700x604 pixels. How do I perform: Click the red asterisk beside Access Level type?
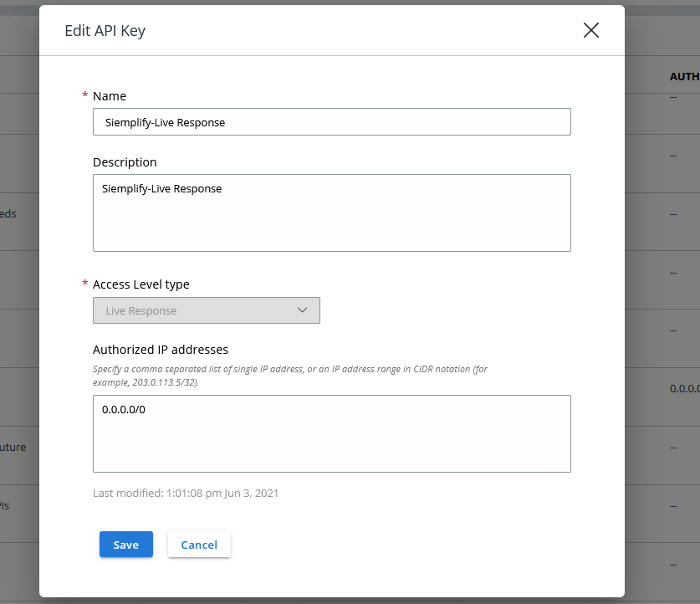84,284
